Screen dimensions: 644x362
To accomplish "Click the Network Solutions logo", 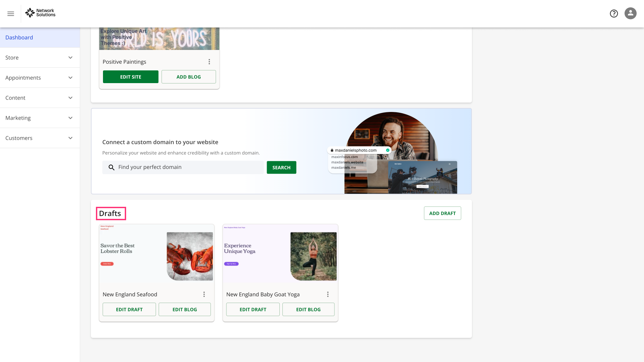I will pyautogui.click(x=40, y=13).
